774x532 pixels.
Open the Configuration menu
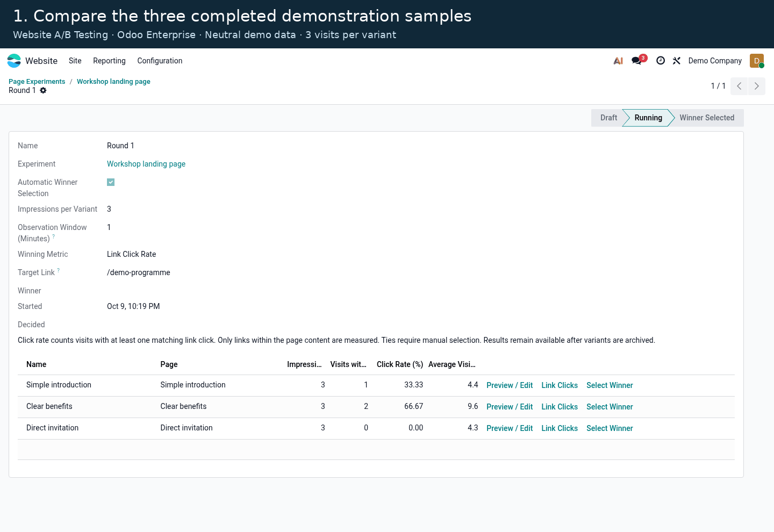pyautogui.click(x=160, y=61)
